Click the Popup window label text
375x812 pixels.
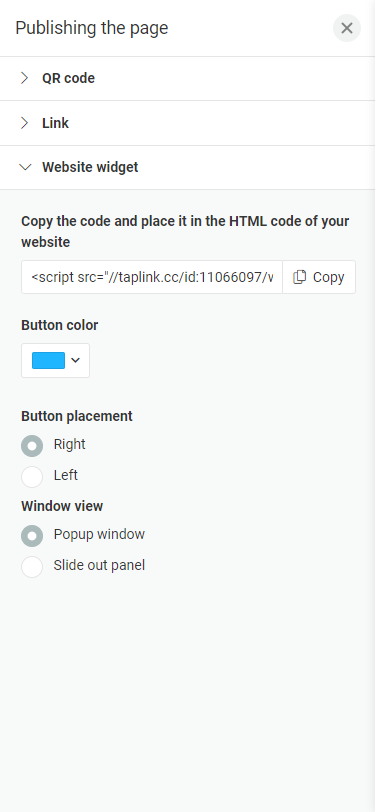tap(99, 534)
